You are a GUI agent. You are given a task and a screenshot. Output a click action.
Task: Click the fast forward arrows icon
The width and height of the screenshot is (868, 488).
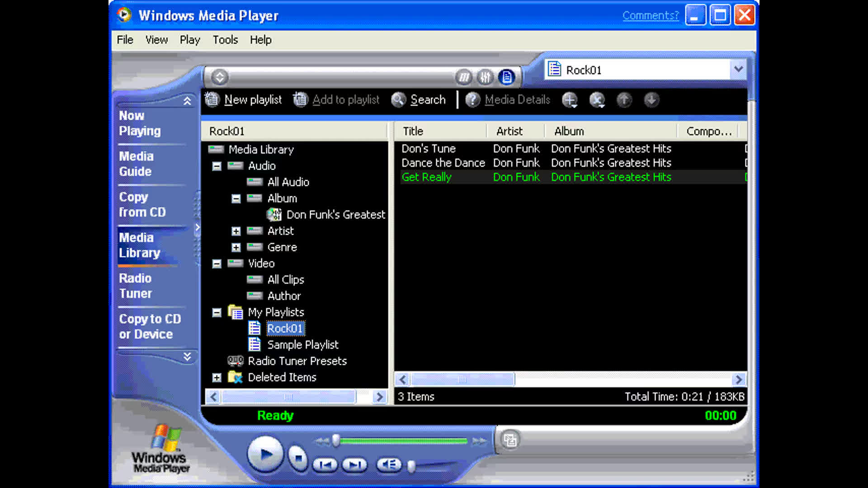coord(480,441)
